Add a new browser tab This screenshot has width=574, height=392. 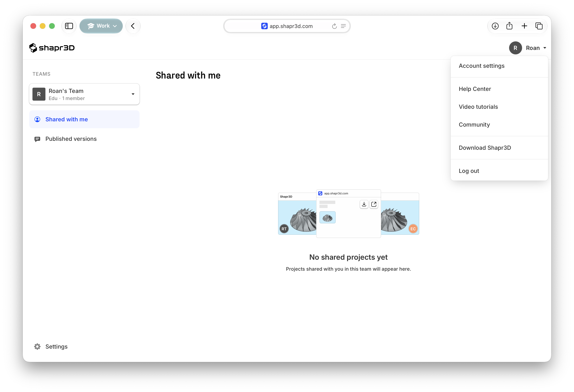524,26
